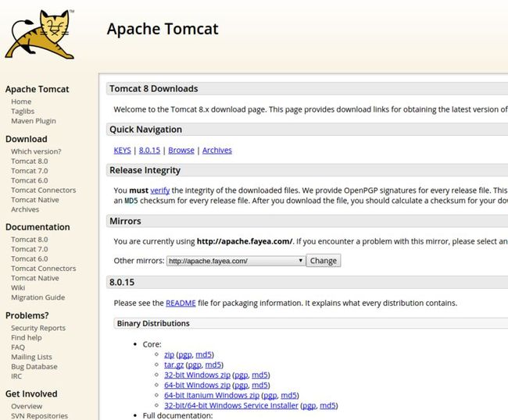508x420 pixels.
Task: Download the Core tar.gz distribution
Action: point(174,365)
